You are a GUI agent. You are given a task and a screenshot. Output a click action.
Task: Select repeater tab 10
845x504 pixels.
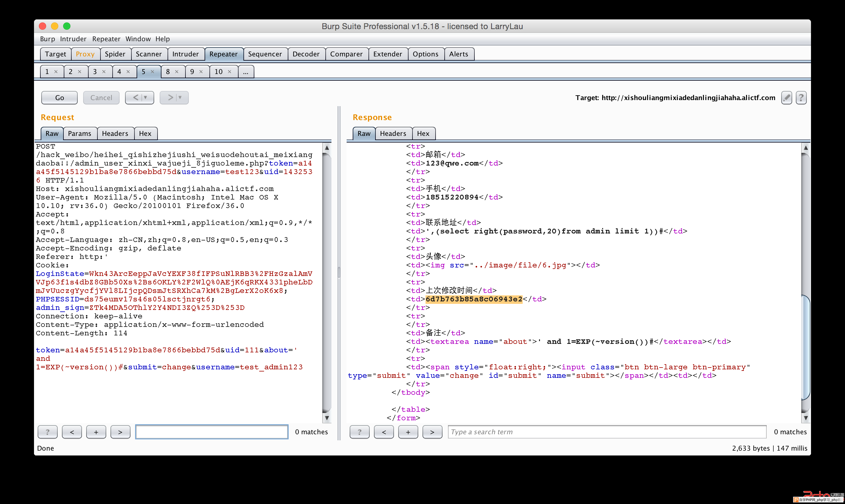219,72
